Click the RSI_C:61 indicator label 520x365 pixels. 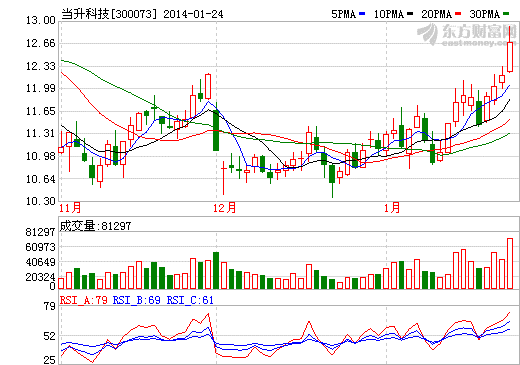(190, 300)
